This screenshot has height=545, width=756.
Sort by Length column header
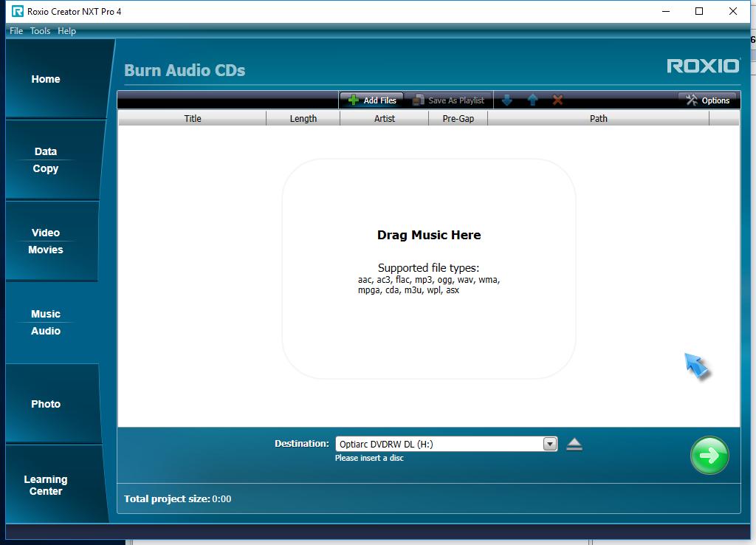[303, 118]
